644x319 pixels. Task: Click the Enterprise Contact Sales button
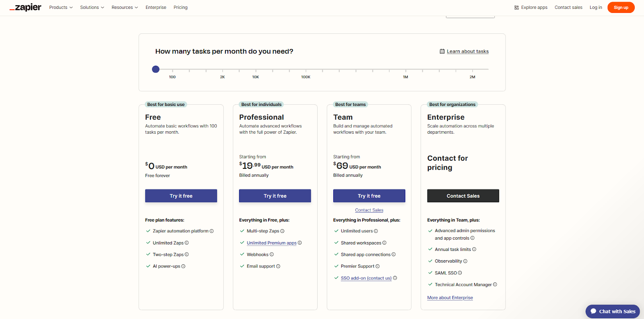point(463,196)
